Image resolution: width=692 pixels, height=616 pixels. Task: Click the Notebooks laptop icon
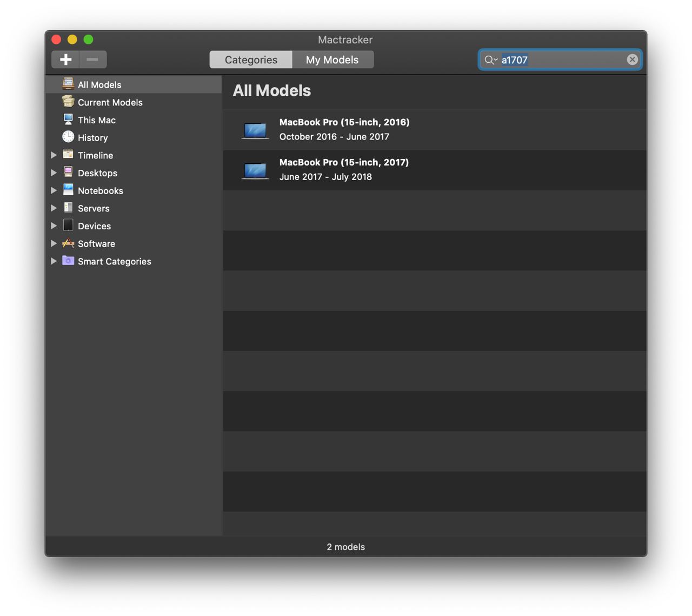(x=68, y=190)
